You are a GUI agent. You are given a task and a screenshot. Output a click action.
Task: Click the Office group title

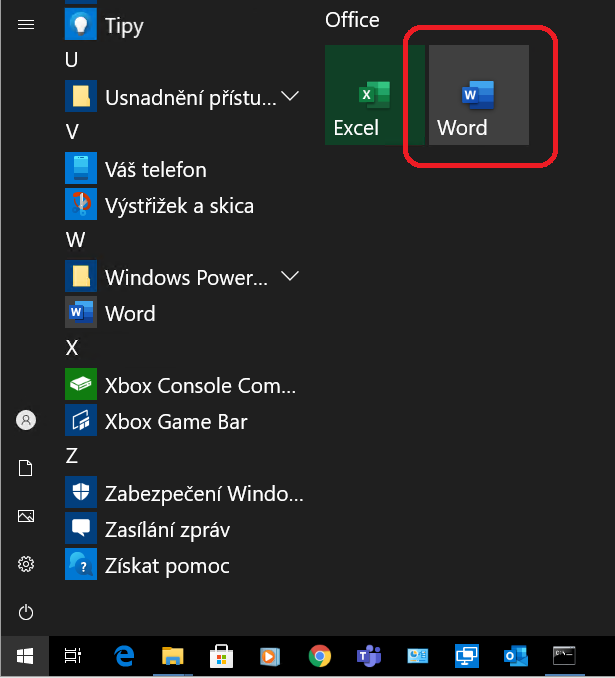pos(352,20)
